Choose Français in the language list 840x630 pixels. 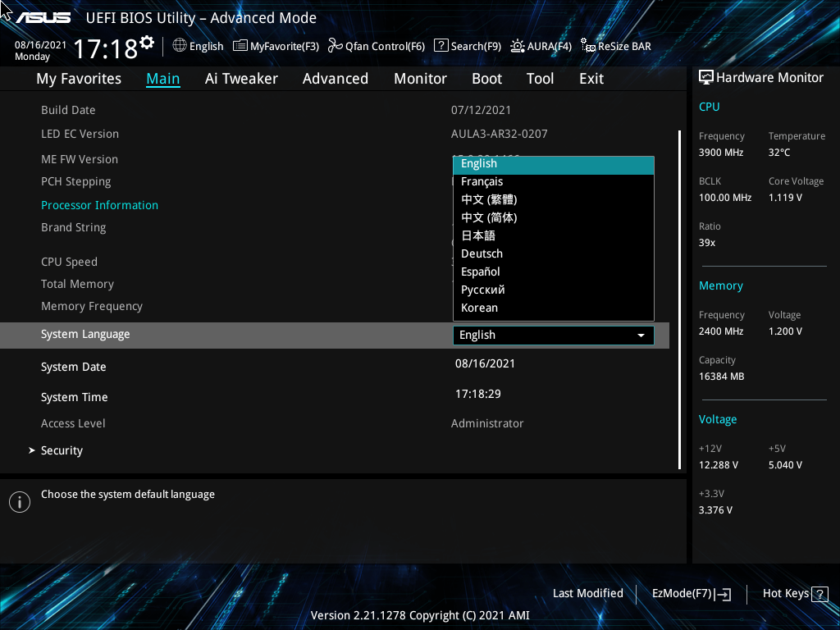pos(554,181)
